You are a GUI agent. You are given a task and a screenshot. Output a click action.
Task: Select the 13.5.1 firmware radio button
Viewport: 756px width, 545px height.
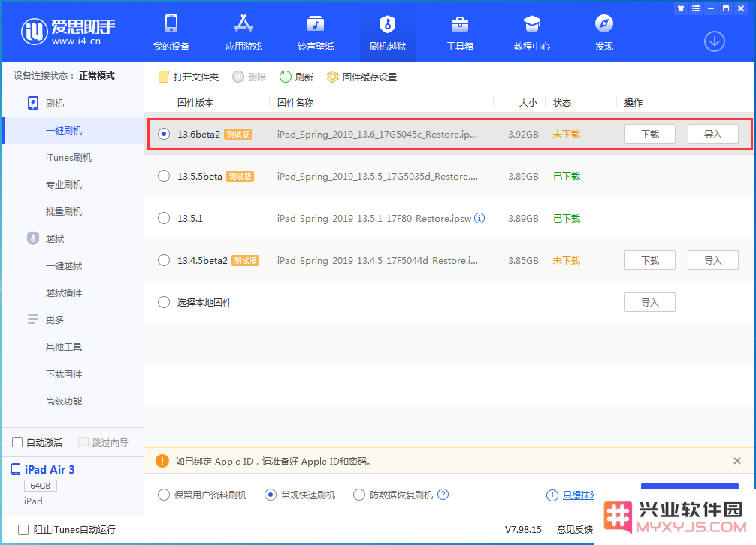pyautogui.click(x=164, y=218)
